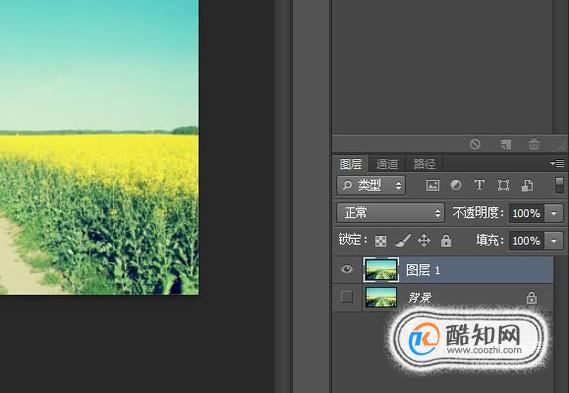Show the 背景 layer visibility box
The width and height of the screenshot is (569, 393).
(x=347, y=297)
